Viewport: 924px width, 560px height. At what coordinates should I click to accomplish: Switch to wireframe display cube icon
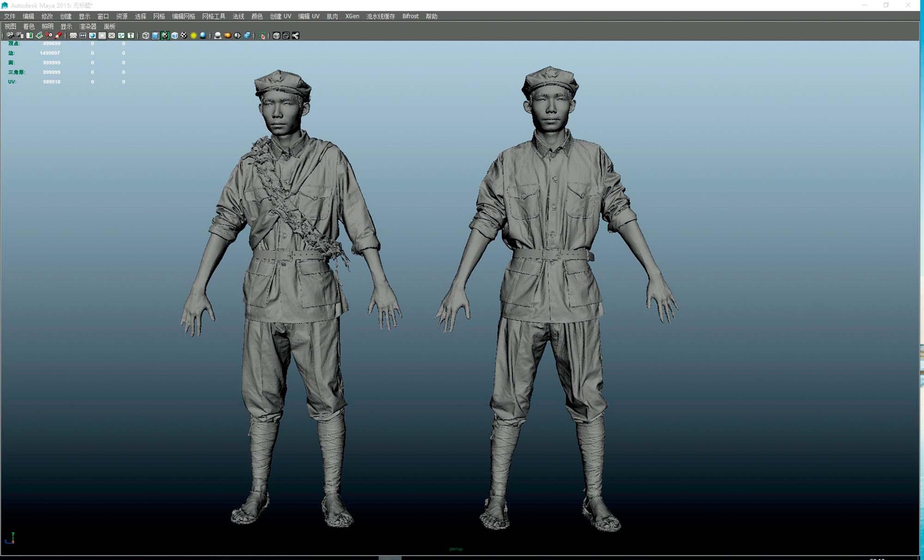point(146,36)
